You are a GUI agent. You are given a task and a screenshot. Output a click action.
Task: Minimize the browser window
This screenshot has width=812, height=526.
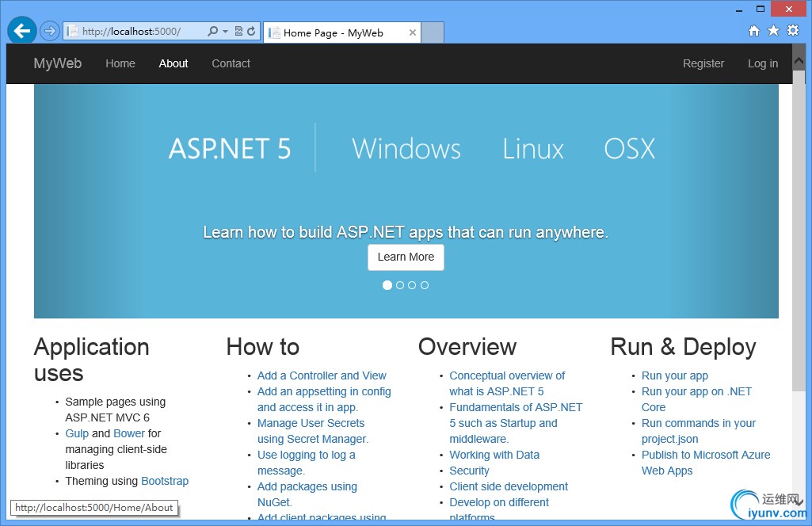click(x=739, y=10)
